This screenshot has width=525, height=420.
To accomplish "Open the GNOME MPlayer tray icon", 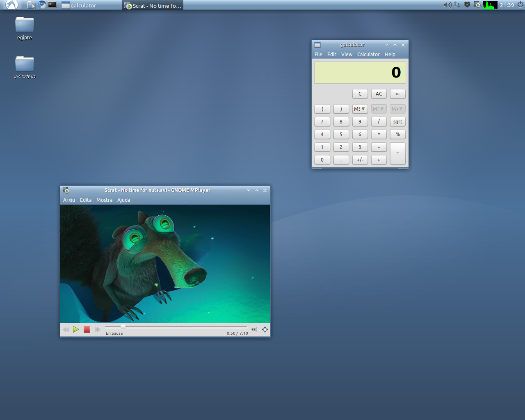I will point(477,5).
